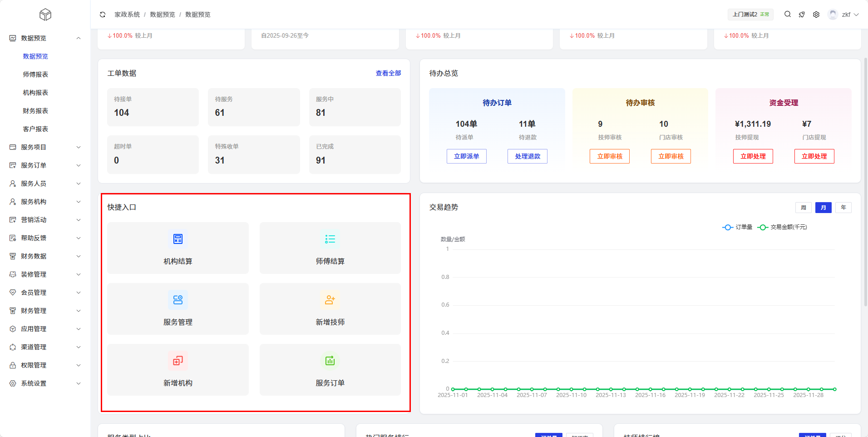This screenshot has width=868, height=437.
Task: Open the zkf user dropdown
Action: coord(843,15)
